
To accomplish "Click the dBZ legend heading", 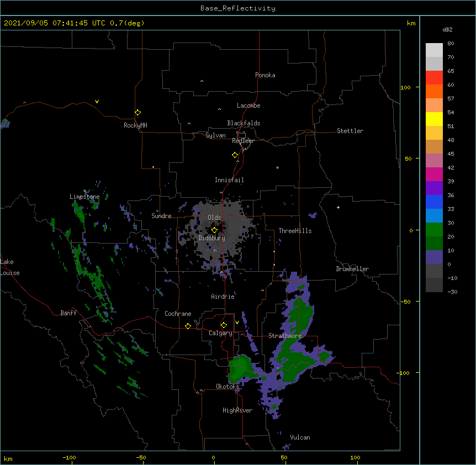I will point(447,30).
